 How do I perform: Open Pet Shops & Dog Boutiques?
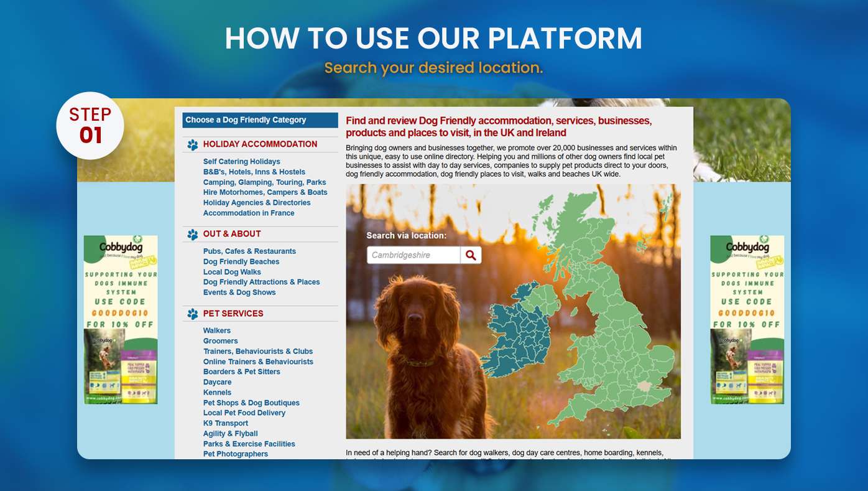(x=251, y=403)
